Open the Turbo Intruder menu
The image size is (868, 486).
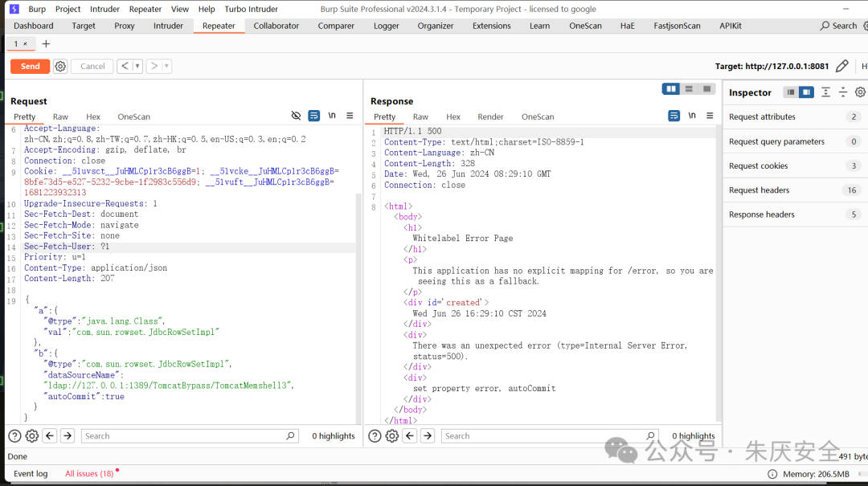click(x=252, y=9)
